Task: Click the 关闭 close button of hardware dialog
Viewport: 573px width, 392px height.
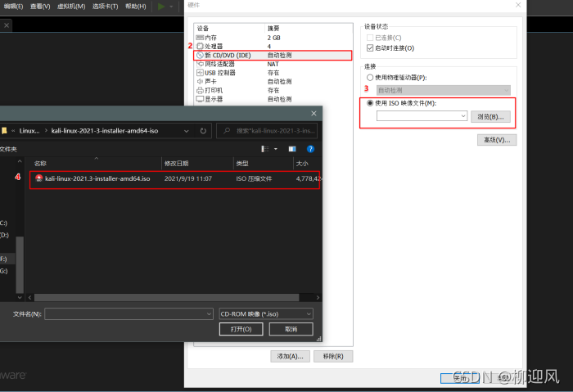Action: pyautogui.click(x=460, y=378)
